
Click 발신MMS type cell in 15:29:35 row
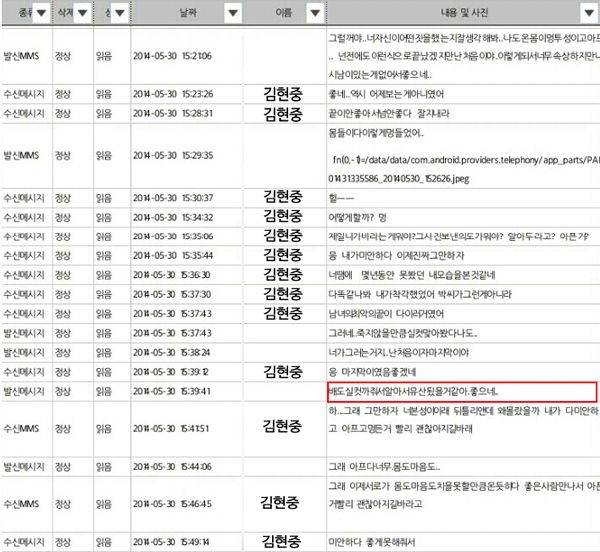click(22, 156)
